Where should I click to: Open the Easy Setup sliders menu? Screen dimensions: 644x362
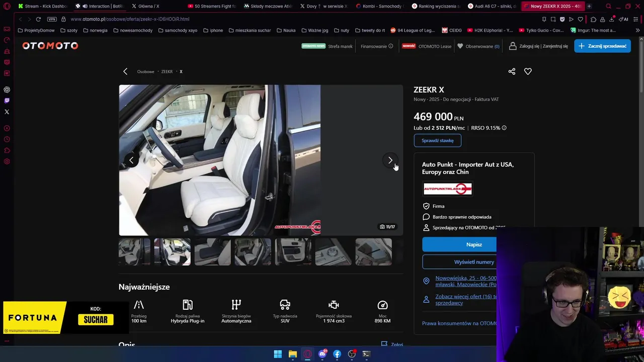637,19
